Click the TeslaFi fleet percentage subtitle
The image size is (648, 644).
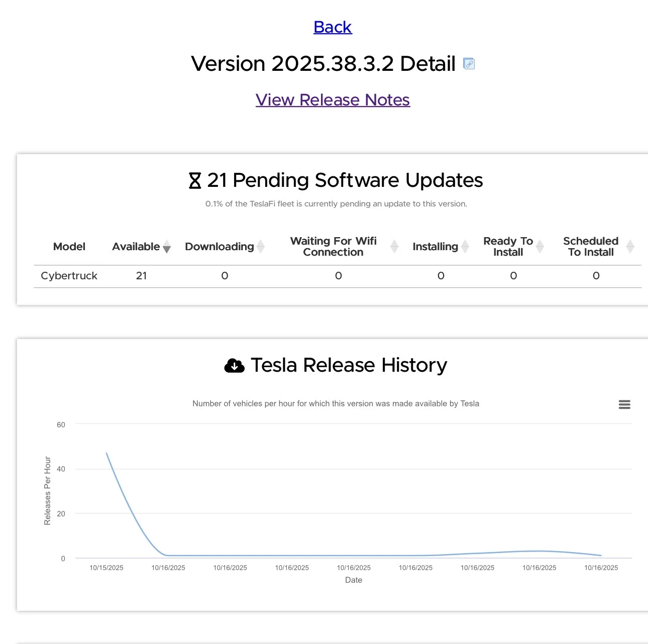click(x=336, y=204)
